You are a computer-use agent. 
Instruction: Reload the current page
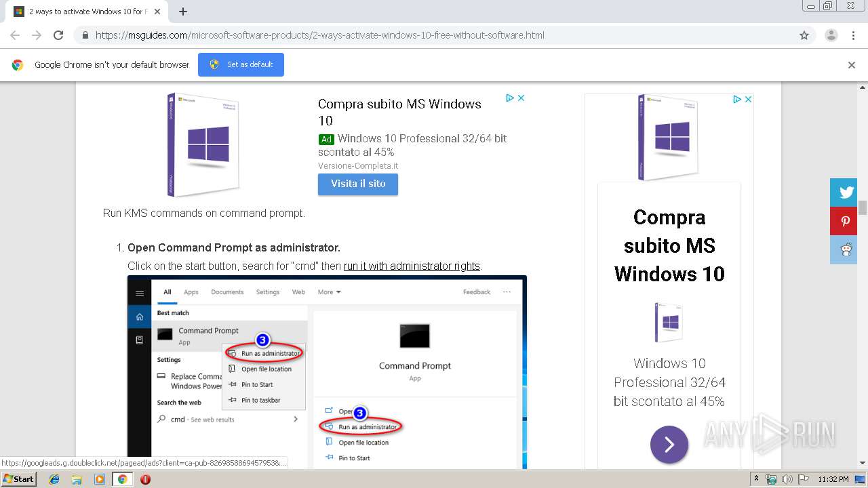[58, 35]
